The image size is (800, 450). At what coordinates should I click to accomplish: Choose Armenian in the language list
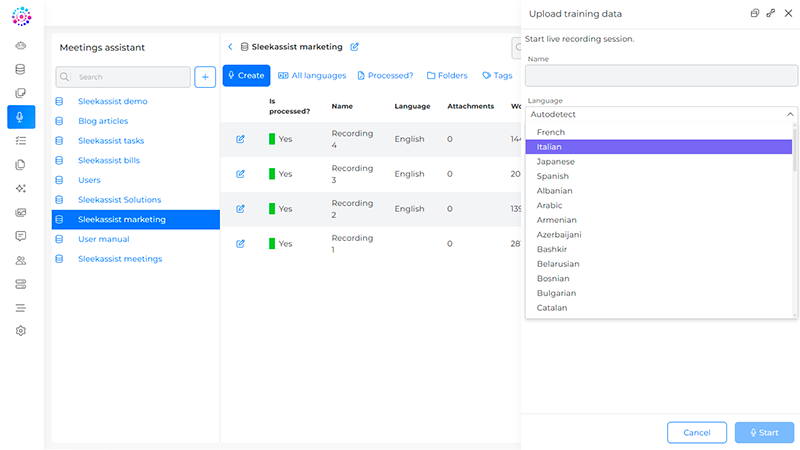pos(659,220)
